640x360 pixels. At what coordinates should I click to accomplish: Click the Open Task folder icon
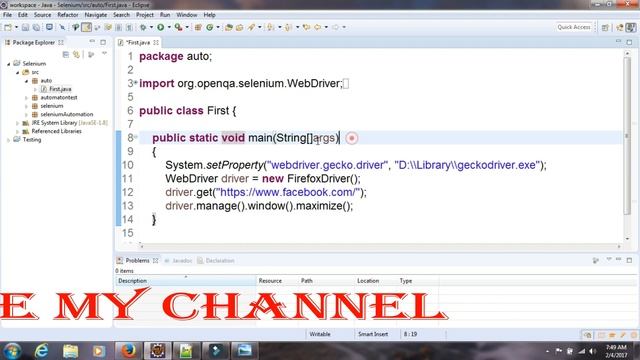(240, 27)
